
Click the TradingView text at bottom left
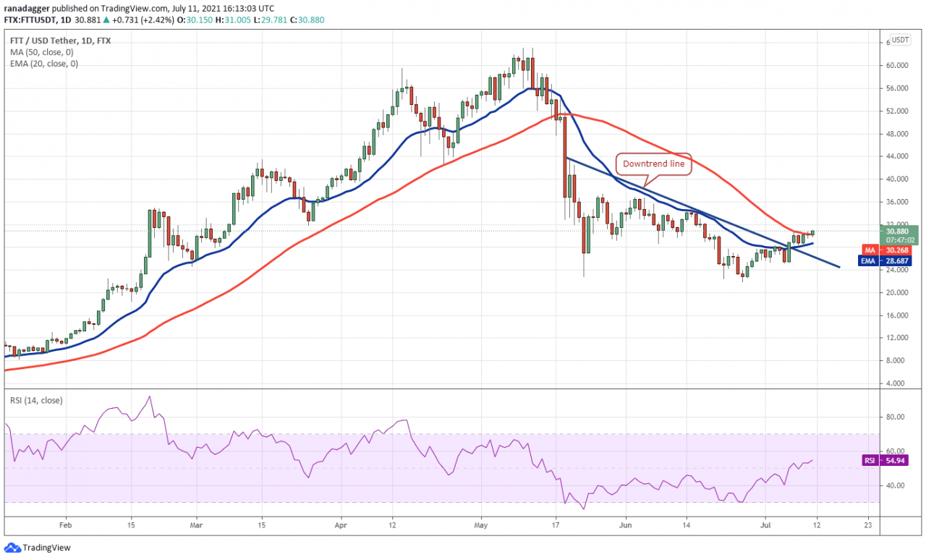coord(46,548)
